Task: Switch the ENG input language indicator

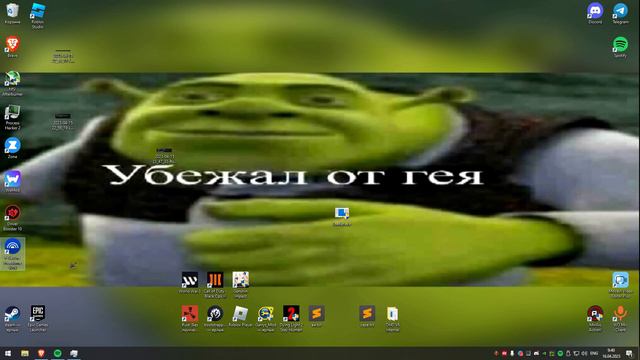Action: (x=594, y=353)
